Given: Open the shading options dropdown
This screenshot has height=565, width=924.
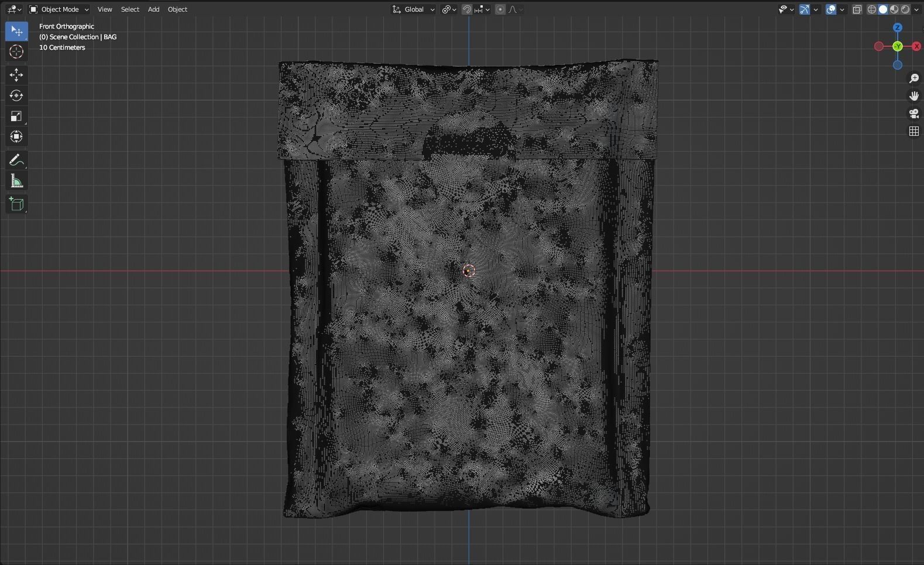Looking at the screenshot, I should 916,9.
